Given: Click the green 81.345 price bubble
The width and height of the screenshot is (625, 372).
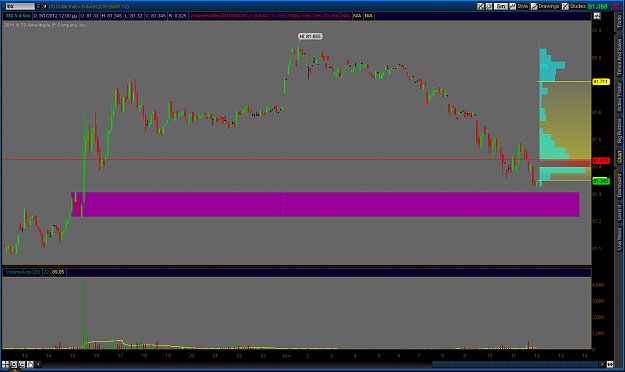Looking at the screenshot, I should (601, 181).
